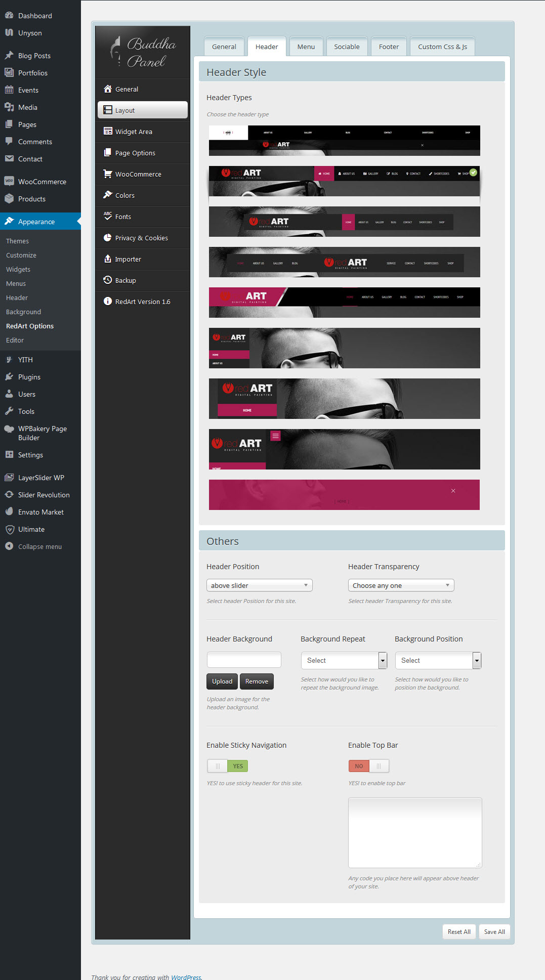Switch to the Sociable tab

[347, 47]
